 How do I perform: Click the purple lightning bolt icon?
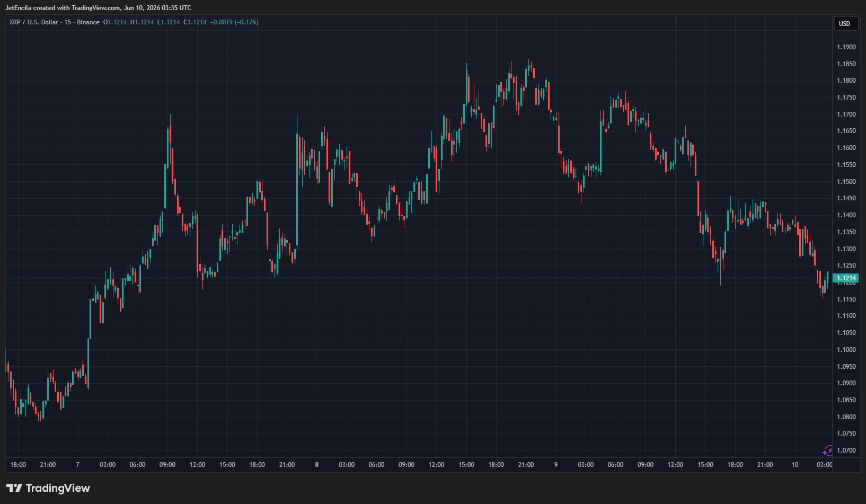tap(827, 451)
